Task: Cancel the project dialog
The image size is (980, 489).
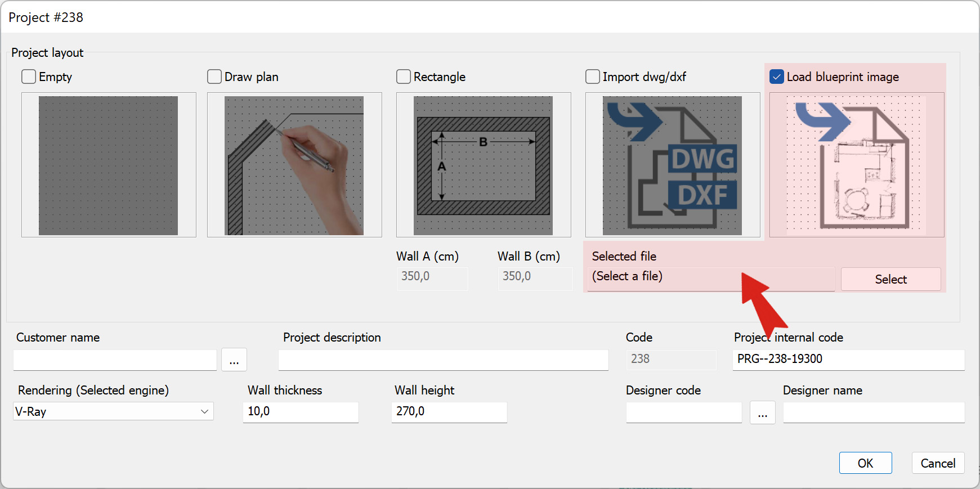Action: pos(938,463)
